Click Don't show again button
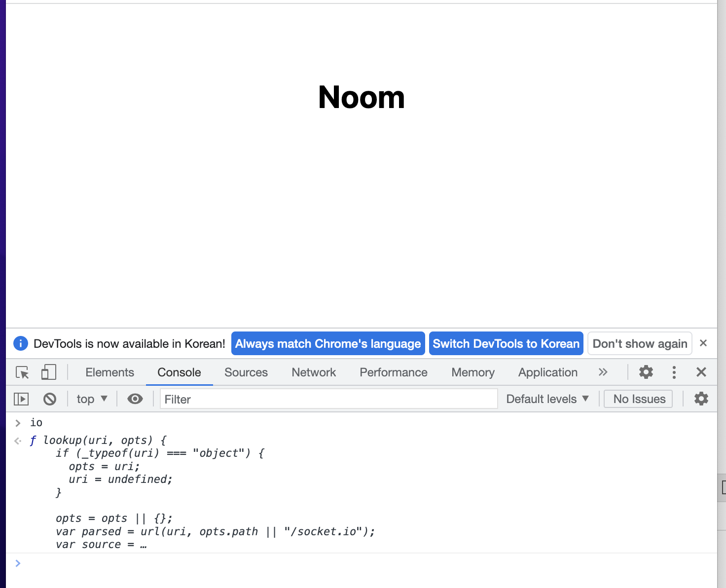 640,343
